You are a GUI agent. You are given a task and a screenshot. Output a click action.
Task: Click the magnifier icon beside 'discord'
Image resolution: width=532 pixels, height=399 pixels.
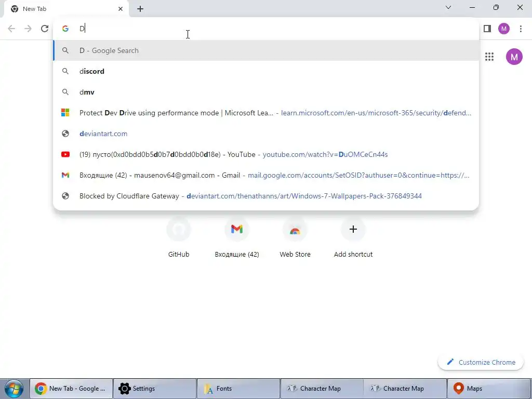(x=65, y=71)
